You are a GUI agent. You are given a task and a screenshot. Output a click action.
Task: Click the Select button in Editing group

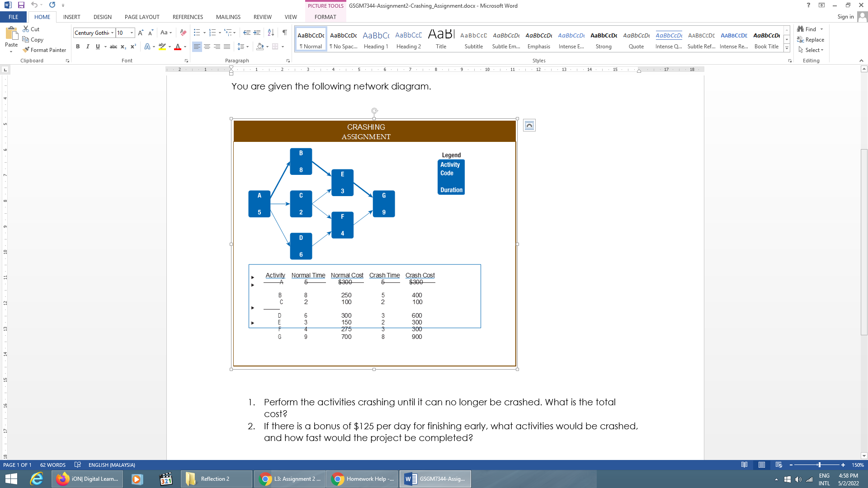pyautogui.click(x=812, y=50)
